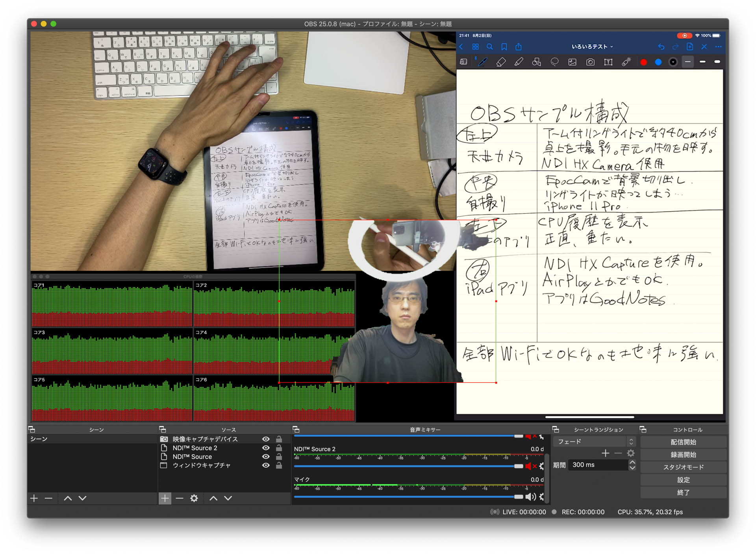This screenshot has height=554, width=756.
Task: Decrease transition duration with down stepper
Action: [x=632, y=468]
